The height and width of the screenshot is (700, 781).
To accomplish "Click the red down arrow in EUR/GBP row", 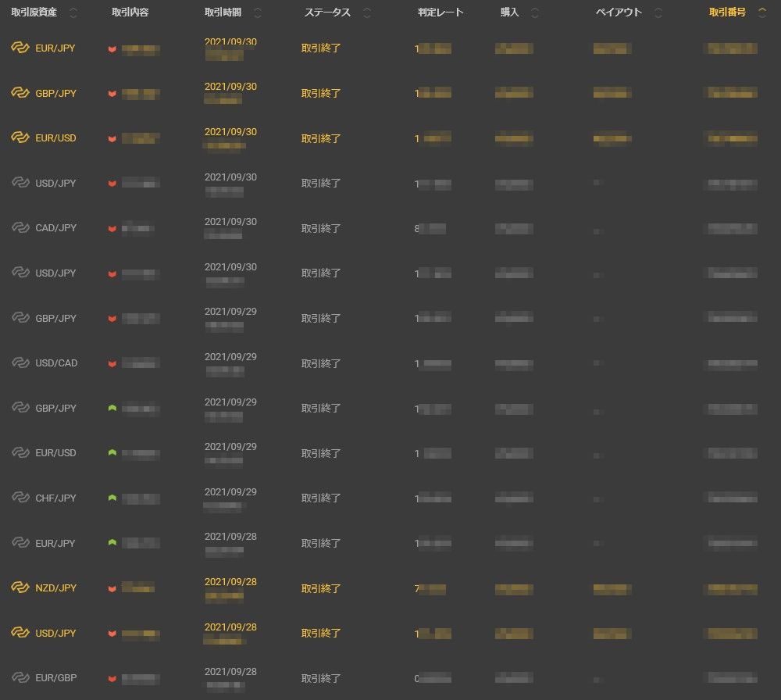I will click(112, 678).
